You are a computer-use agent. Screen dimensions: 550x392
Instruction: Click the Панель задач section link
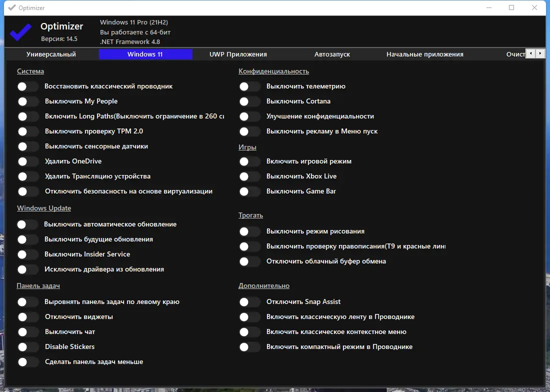tap(38, 286)
